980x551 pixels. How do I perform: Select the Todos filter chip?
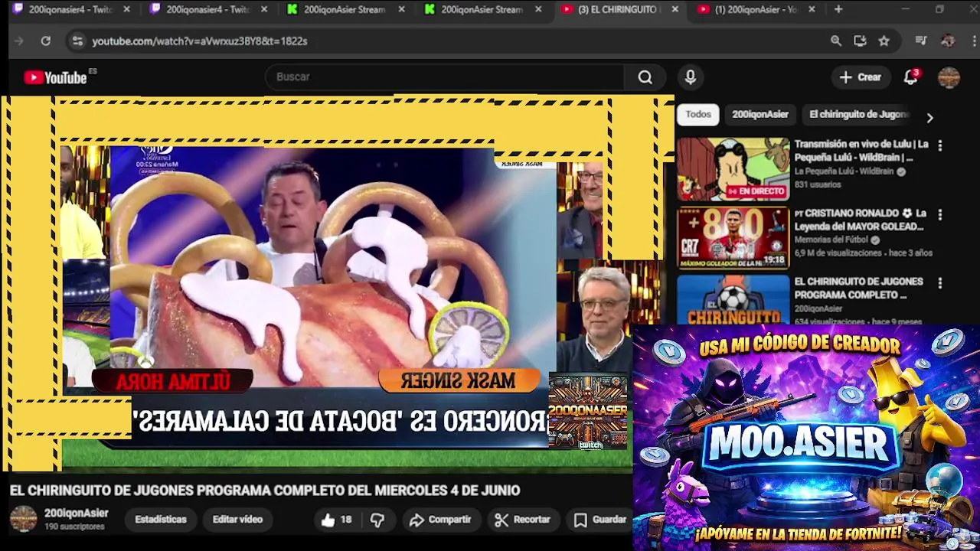tap(697, 114)
